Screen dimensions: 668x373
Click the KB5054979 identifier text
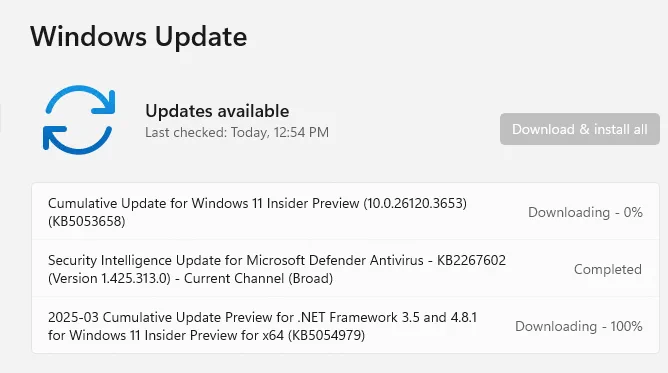[326, 336]
